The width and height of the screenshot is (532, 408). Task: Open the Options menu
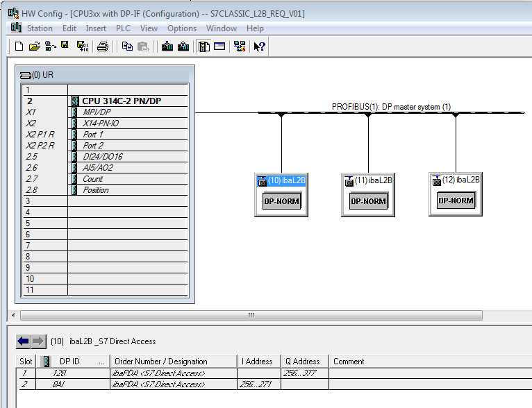pos(182,28)
